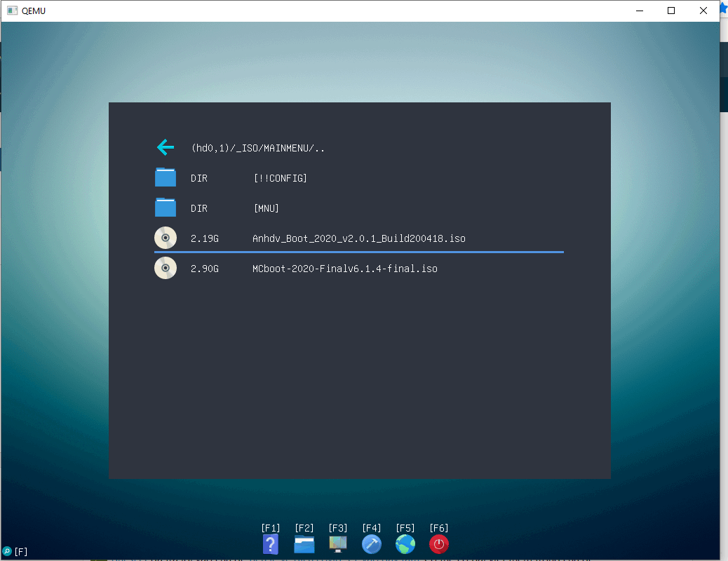Click the disc icon for the MCboot ISO
Image resolution: width=728 pixels, height=561 pixels.
pos(166,268)
